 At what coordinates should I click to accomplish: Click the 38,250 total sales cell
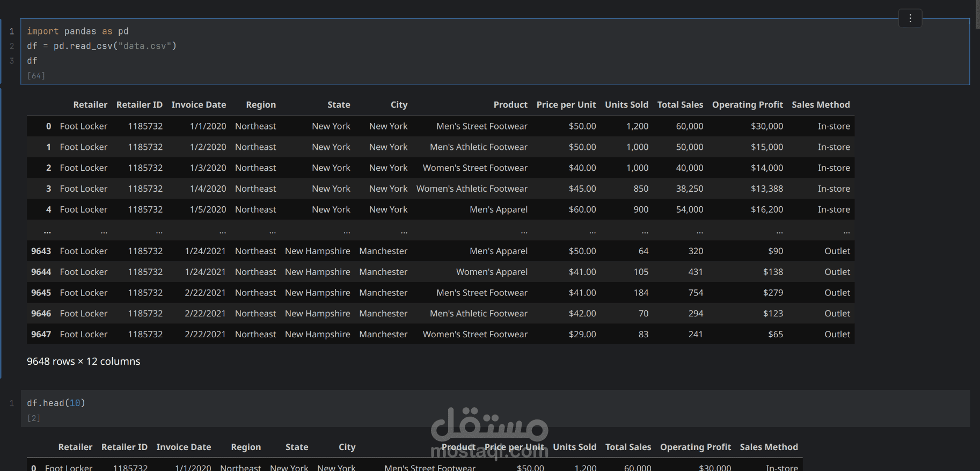pos(690,189)
